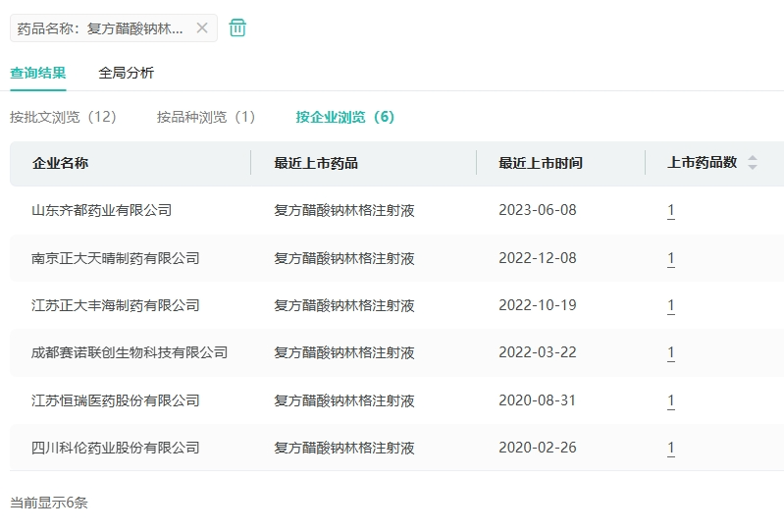Open drug count link for 江苏恒瑞医药股份有限公司
784x532 pixels.
671,400
